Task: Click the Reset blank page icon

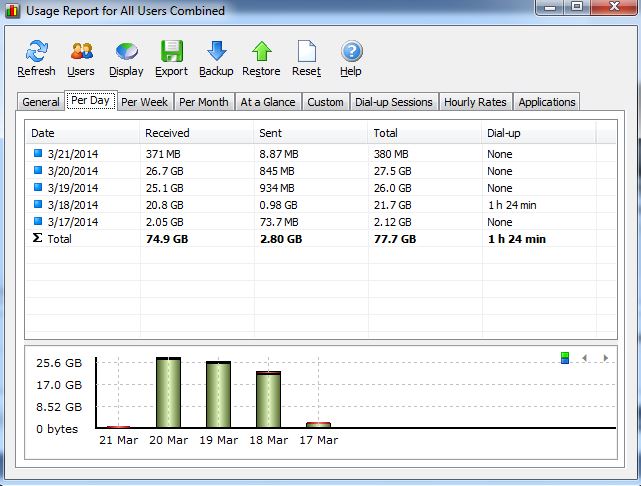Action: (307, 51)
